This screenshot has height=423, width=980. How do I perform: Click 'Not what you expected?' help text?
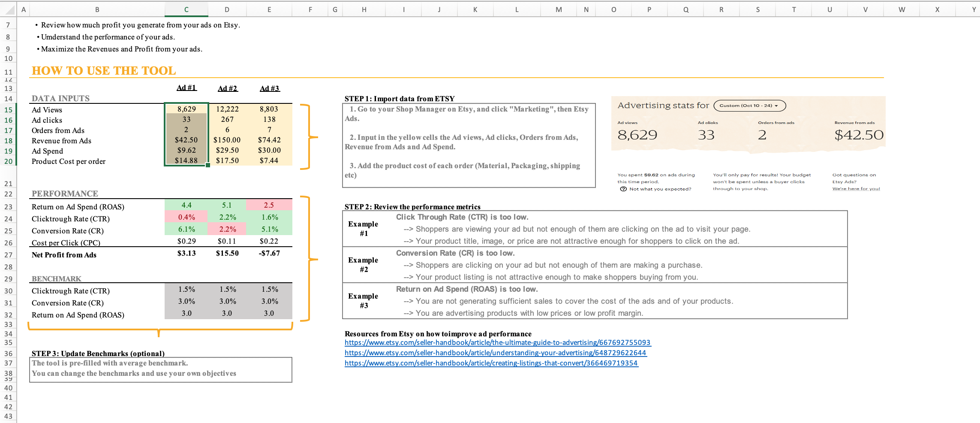click(x=660, y=189)
